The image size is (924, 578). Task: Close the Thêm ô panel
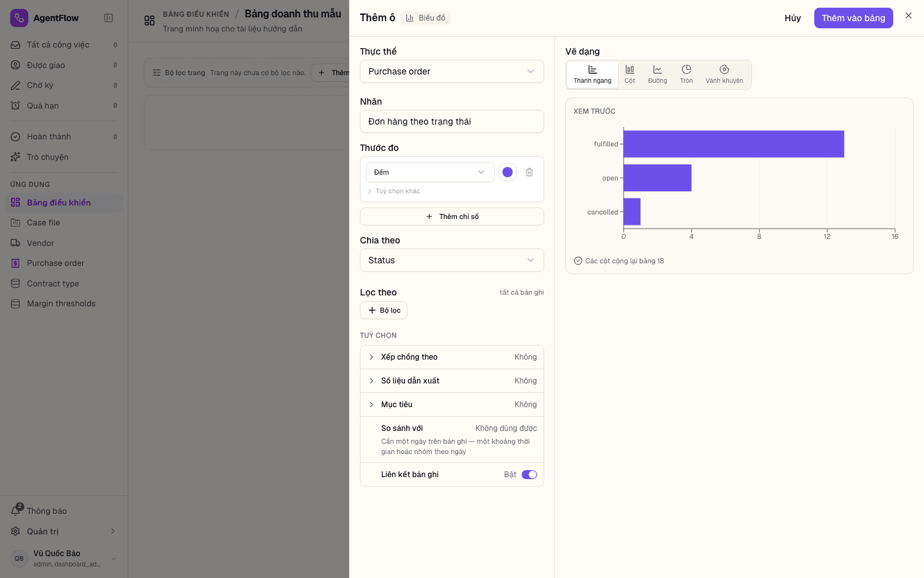point(909,15)
